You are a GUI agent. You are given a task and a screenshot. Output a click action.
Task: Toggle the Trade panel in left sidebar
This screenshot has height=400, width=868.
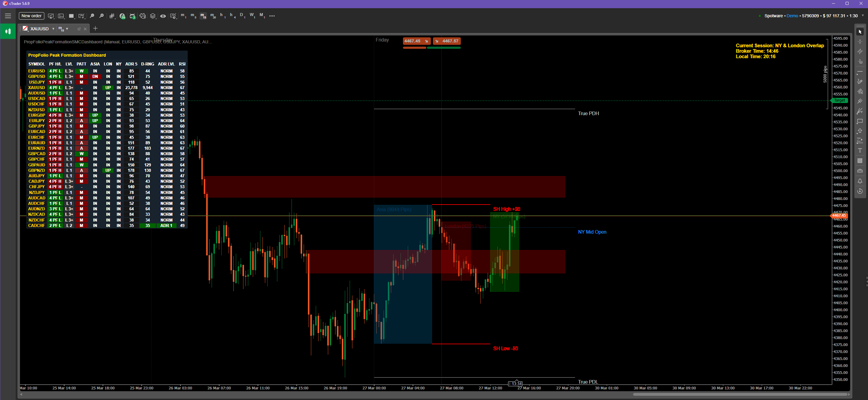pos(8,32)
